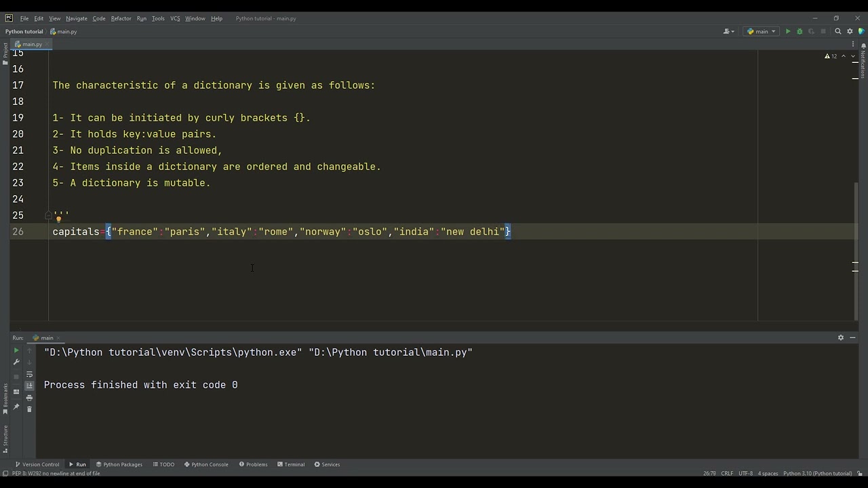Open Version Control tool window
The image size is (868, 488).
[x=37, y=464]
